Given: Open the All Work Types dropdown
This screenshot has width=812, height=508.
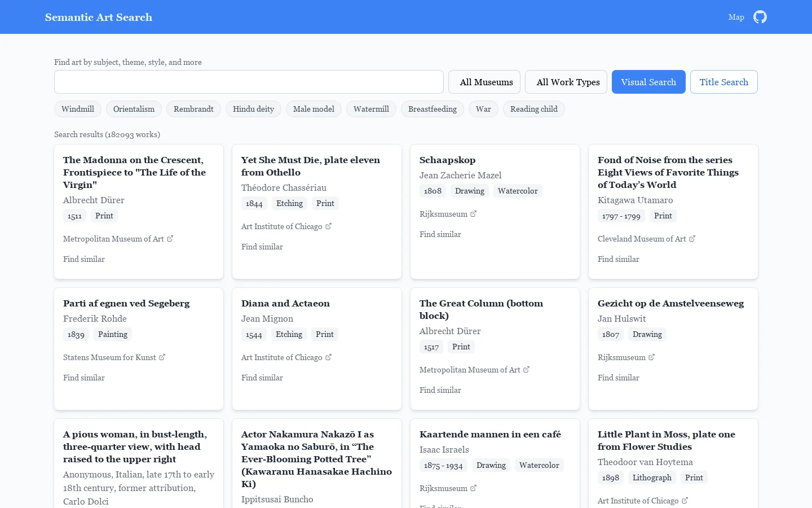Looking at the screenshot, I should pos(566,82).
